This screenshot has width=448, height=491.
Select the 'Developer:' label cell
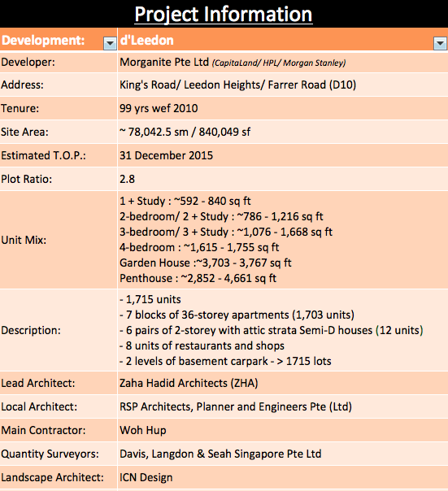pyautogui.click(x=59, y=62)
